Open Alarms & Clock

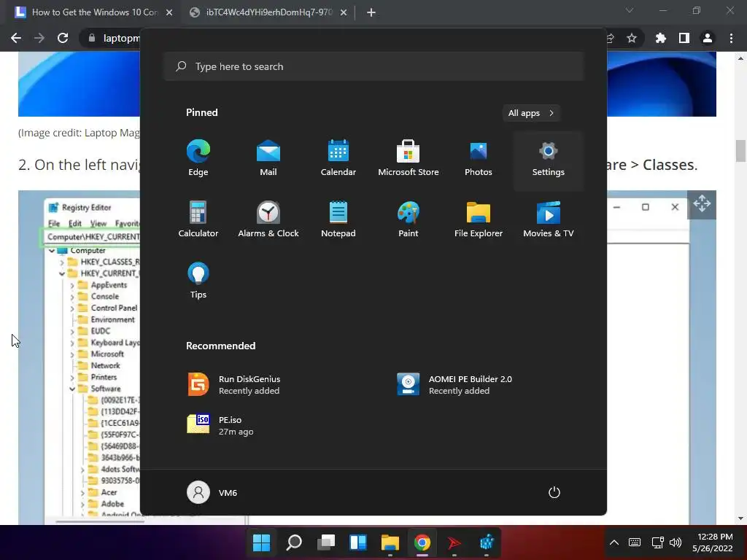(x=268, y=219)
